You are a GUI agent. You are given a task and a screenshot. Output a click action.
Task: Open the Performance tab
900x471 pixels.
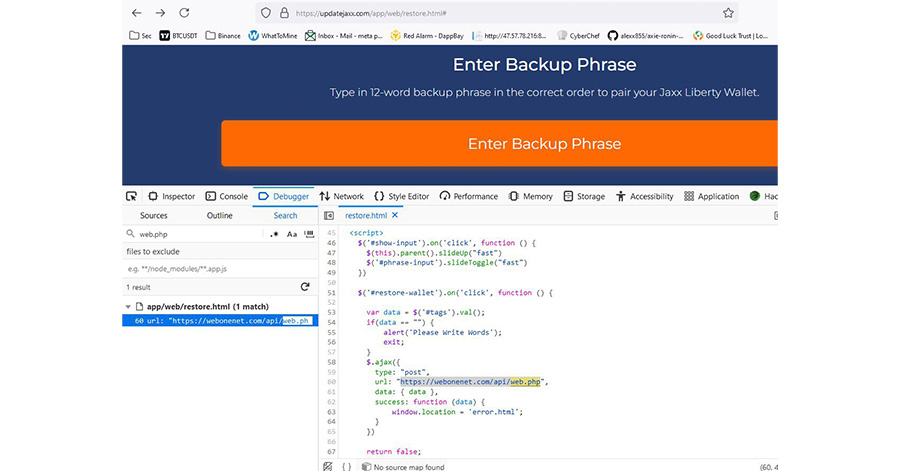pos(469,196)
